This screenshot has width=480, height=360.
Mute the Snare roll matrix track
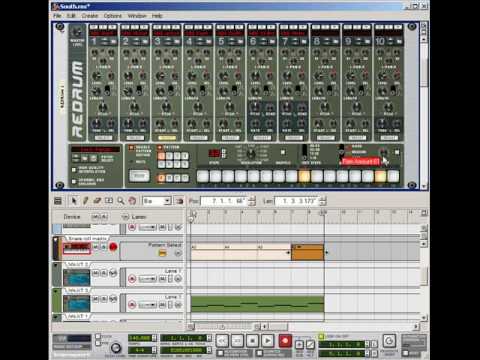click(x=96, y=247)
